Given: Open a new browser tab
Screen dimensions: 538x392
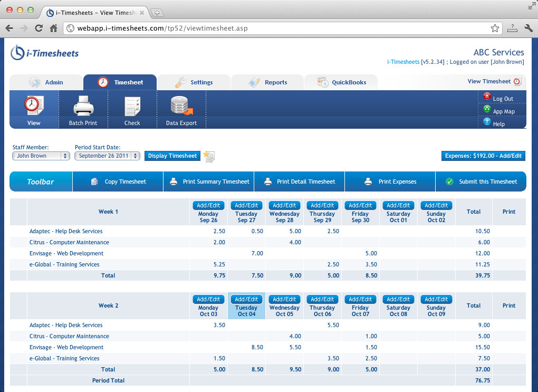Looking at the screenshot, I should [x=157, y=13].
